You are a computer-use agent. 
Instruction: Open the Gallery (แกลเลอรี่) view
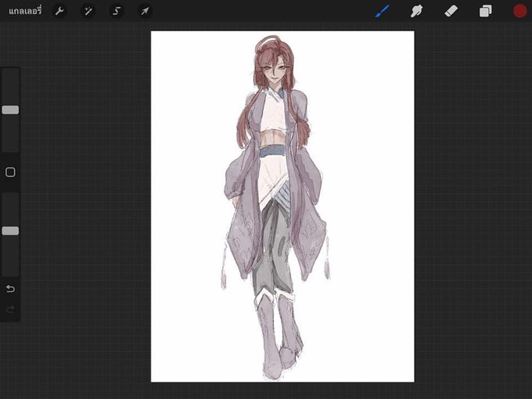[x=25, y=11]
